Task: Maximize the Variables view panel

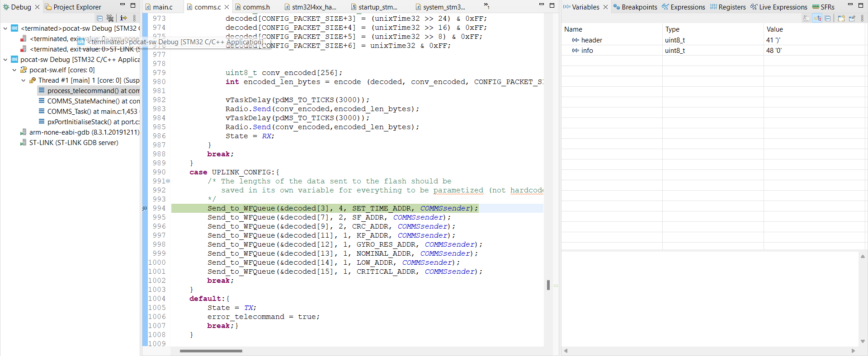Action: point(861,5)
